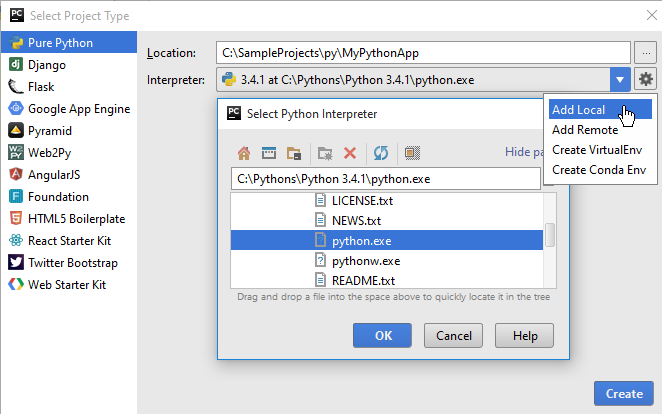This screenshot has height=414, width=662.
Task: Expand the Interpreter dropdown arrow
Action: click(x=620, y=79)
